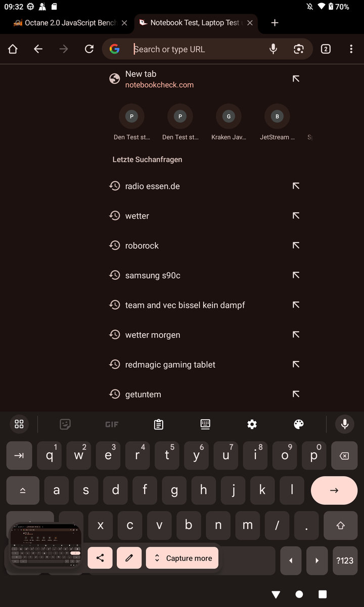Screen dimensions: 364x607
Task: Reload the page with refresh icon
Action: tap(89, 49)
